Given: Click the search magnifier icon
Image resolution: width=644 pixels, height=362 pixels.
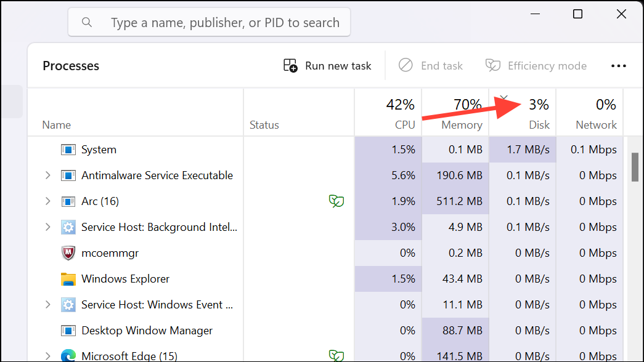Looking at the screenshot, I should [86, 22].
